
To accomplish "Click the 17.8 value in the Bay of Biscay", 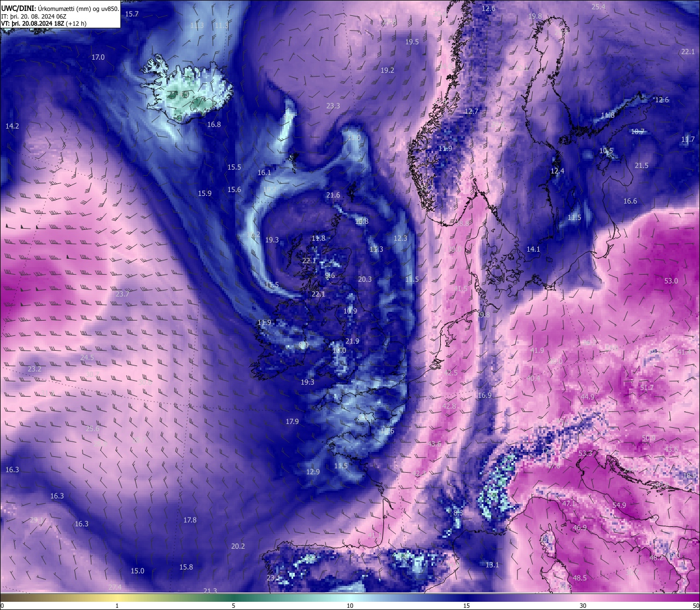I will click(x=190, y=520).
